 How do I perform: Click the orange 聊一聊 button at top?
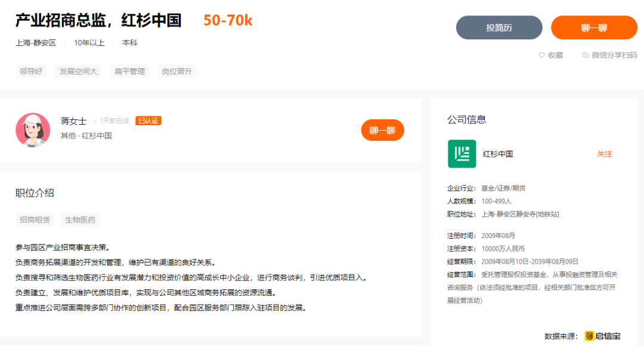pos(594,27)
